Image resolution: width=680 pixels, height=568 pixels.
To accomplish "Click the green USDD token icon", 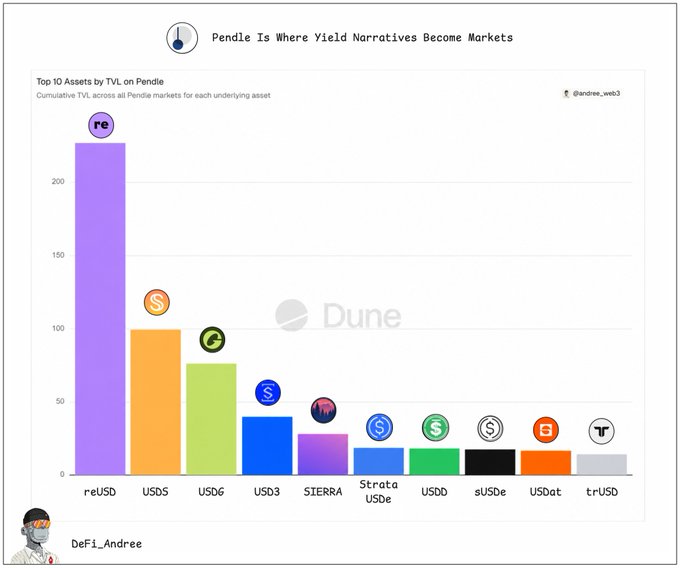I will (x=435, y=427).
